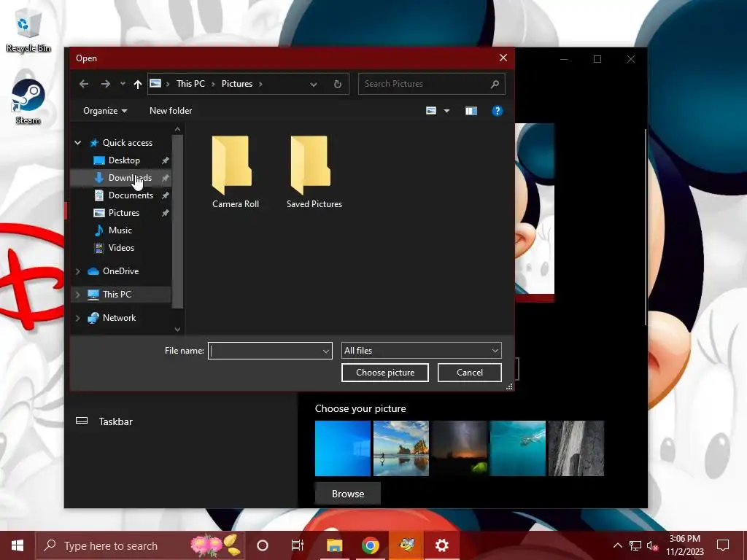Select Videos in navigation pane
This screenshot has width=747, height=560.
click(x=121, y=248)
